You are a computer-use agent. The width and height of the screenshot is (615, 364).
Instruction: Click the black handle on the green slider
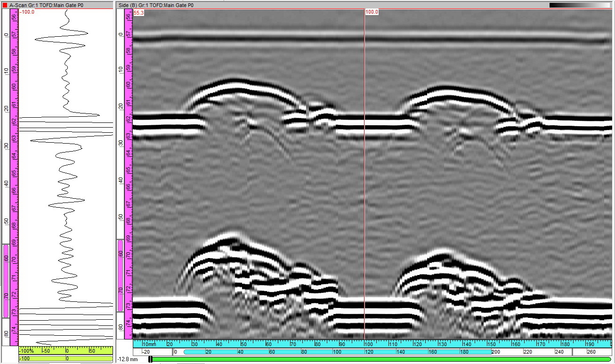[x=150, y=359]
